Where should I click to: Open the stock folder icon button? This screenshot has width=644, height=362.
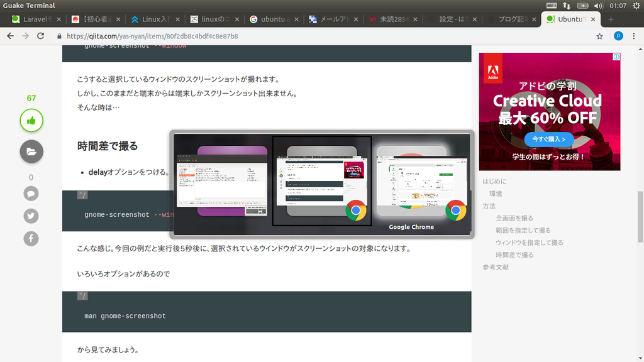click(x=31, y=151)
